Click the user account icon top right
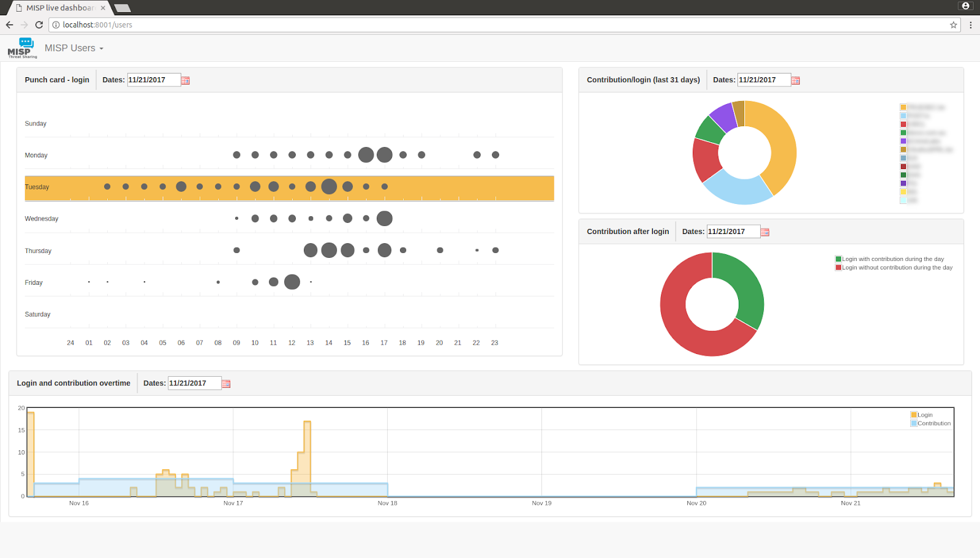This screenshot has width=980, height=558. pyautogui.click(x=965, y=6)
